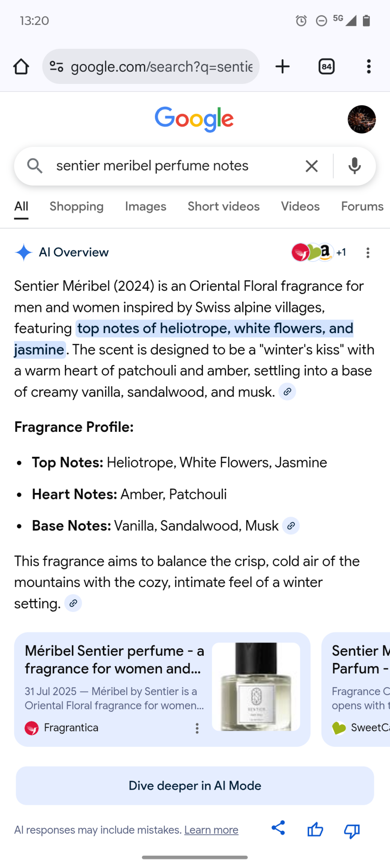Image resolution: width=390 pixels, height=868 pixels.
Task: Switch to the Shopping tab
Action: (x=77, y=206)
